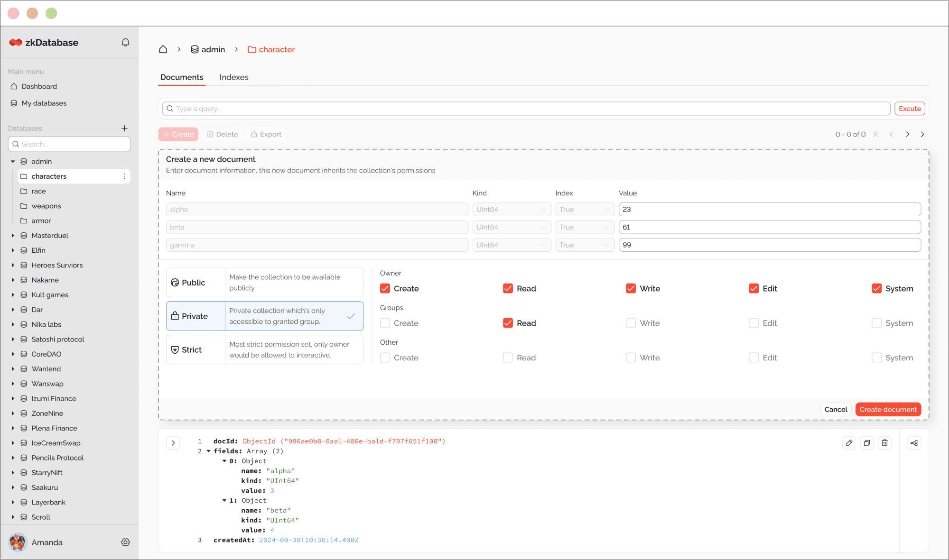Click the race collection folder icon
The image size is (949, 560).
(24, 191)
